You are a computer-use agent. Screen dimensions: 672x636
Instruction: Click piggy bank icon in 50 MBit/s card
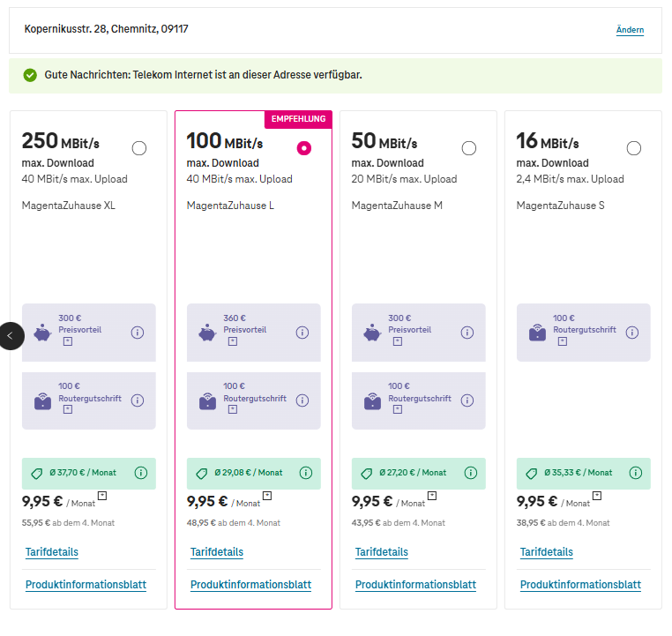[372, 333]
